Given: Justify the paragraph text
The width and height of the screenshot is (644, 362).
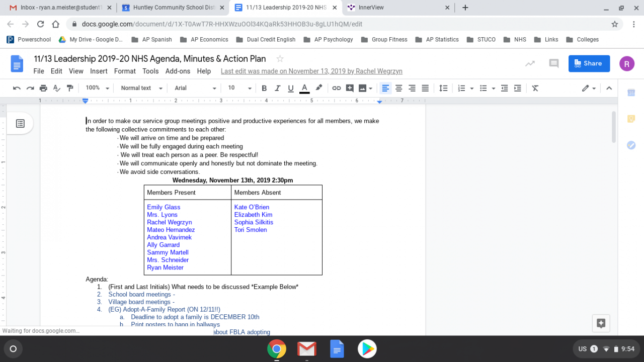Looking at the screenshot, I should [425, 88].
